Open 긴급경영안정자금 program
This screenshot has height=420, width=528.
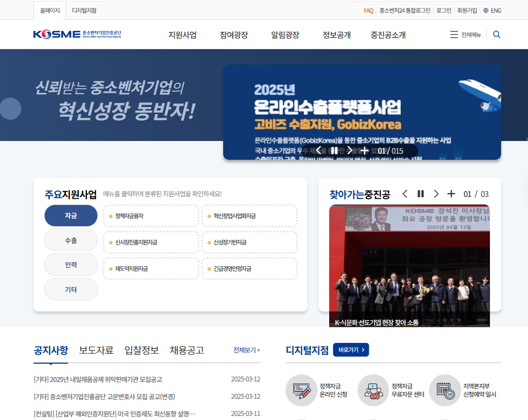[x=250, y=268]
